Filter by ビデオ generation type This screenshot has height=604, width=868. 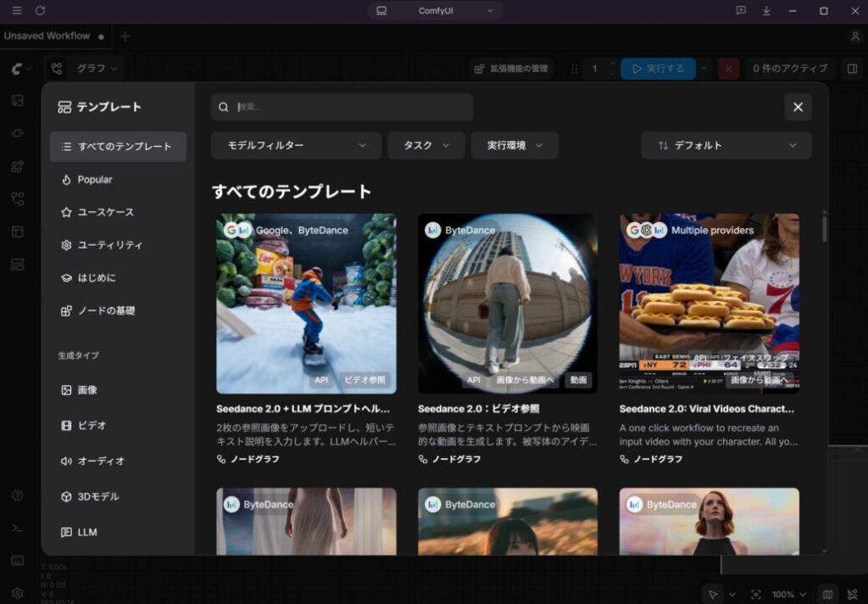point(118,426)
